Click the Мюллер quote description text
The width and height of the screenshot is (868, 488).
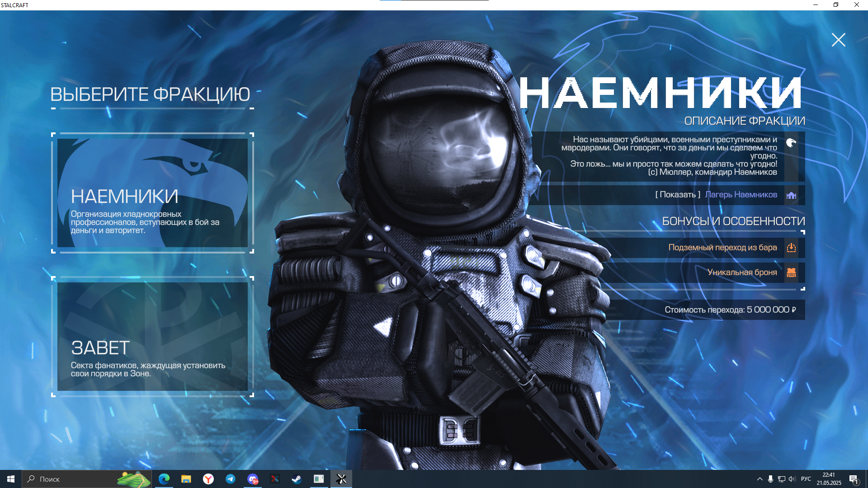669,156
